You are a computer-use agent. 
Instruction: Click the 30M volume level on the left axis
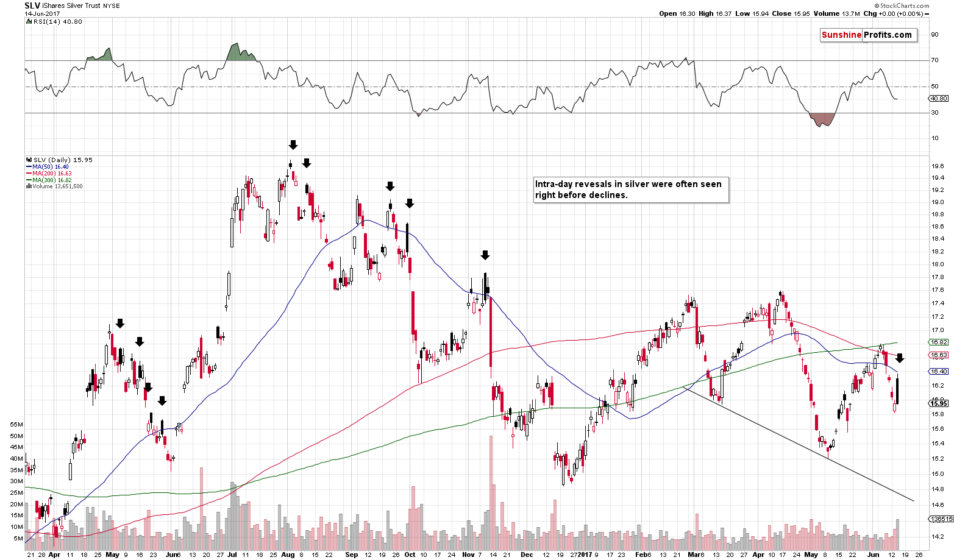click(17, 481)
